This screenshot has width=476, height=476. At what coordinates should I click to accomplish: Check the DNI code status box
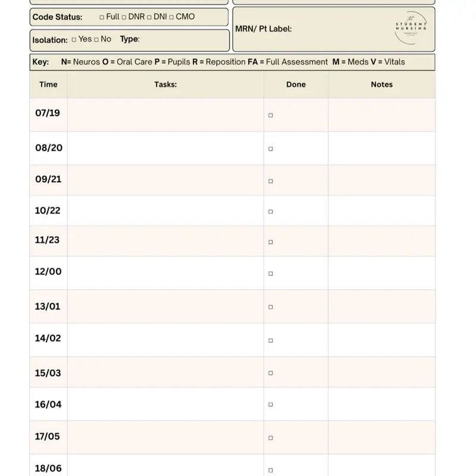[x=149, y=17]
